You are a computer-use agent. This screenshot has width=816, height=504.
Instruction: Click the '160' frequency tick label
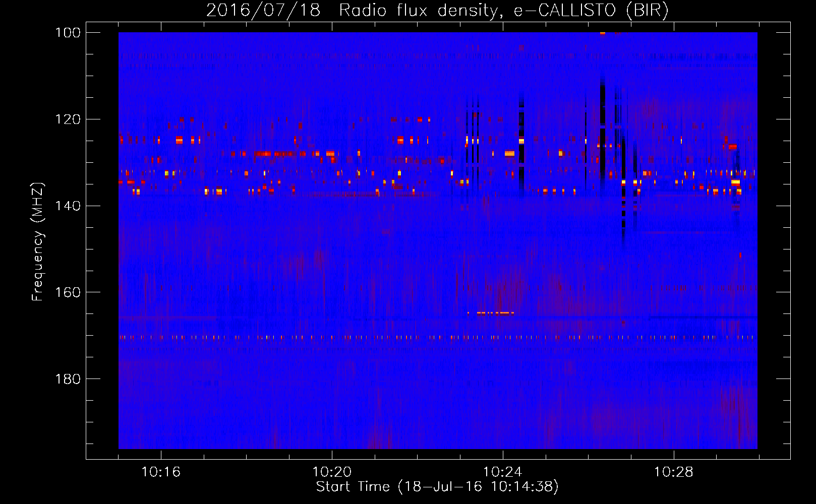(68, 292)
